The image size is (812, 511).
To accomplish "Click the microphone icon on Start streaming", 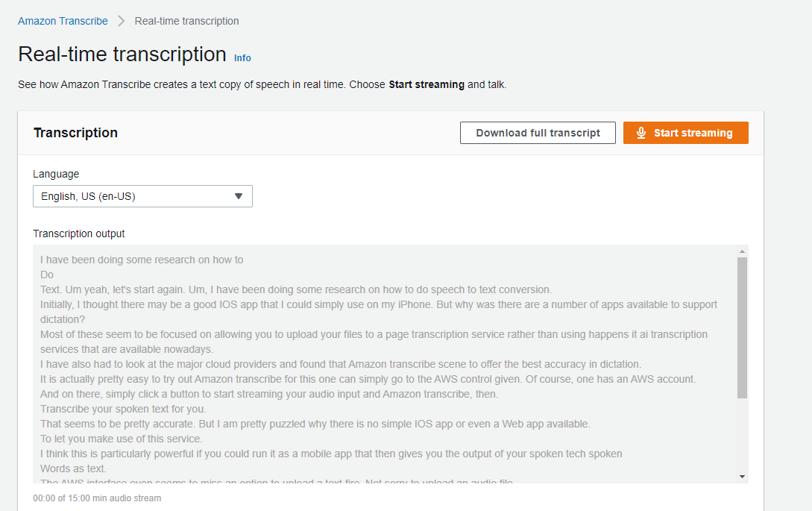I will [x=641, y=133].
